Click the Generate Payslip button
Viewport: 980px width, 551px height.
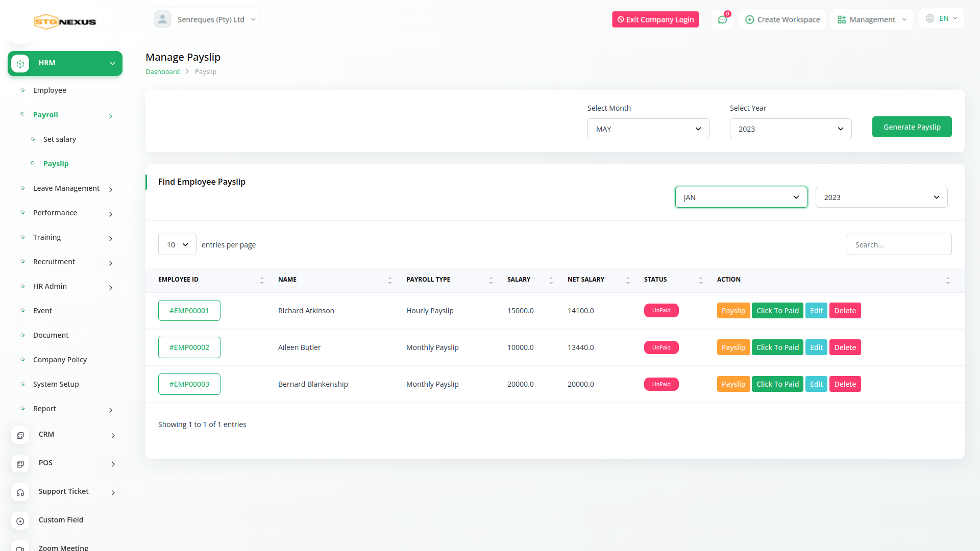[912, 127]
